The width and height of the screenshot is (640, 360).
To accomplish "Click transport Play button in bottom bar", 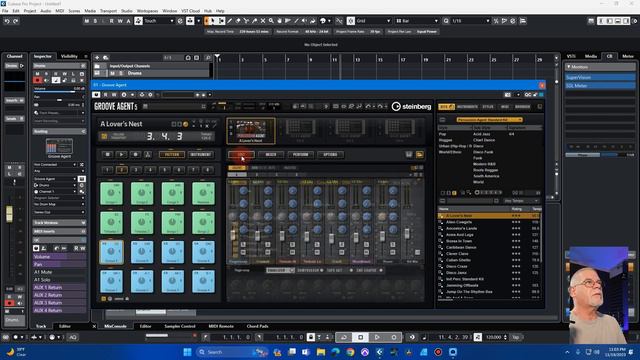I will click(377, 337).
